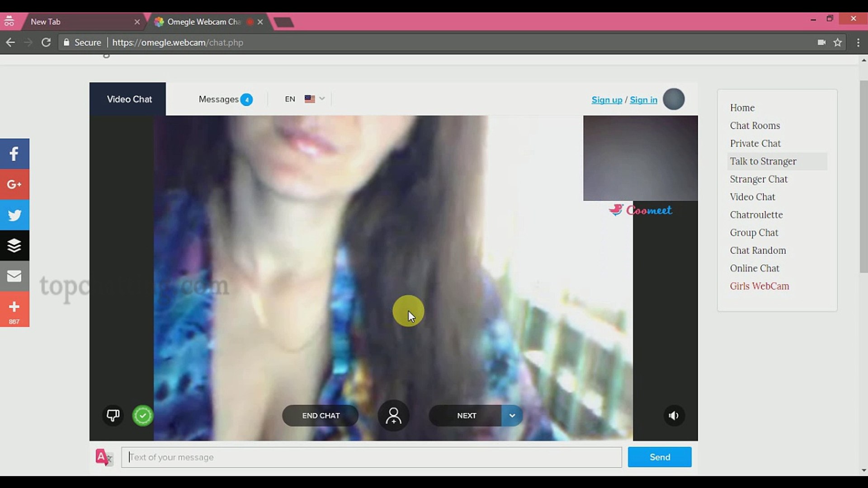The image size is (868, 488).
Task: Click the message text input field
Action: (x=372, y=457)
